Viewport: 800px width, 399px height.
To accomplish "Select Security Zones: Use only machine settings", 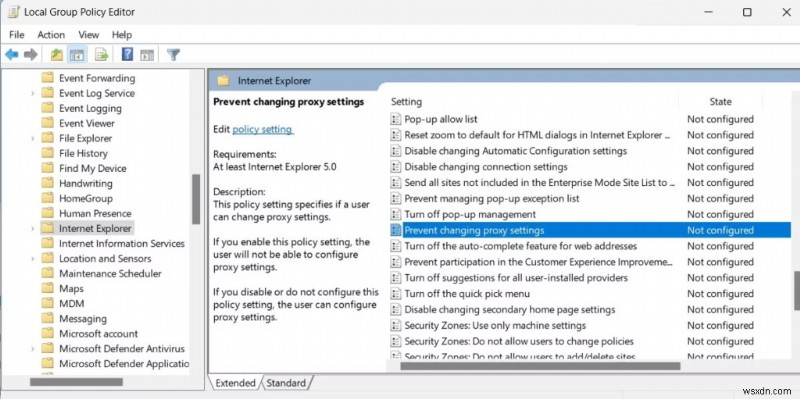I will [x=495, y=326].
